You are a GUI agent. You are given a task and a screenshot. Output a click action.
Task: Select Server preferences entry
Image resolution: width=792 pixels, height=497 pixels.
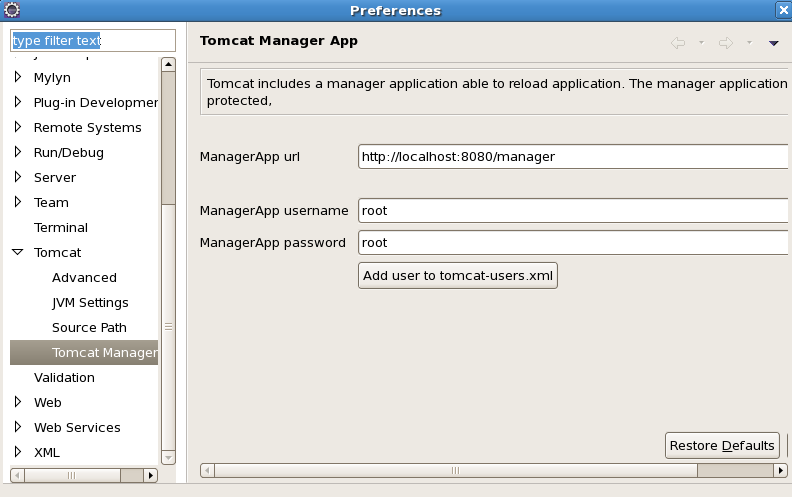click(x=55, y=177)
